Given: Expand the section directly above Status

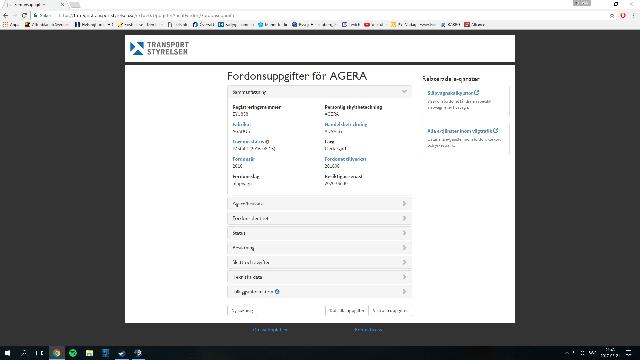Looking at the screenshot, I should click(319, 218).
